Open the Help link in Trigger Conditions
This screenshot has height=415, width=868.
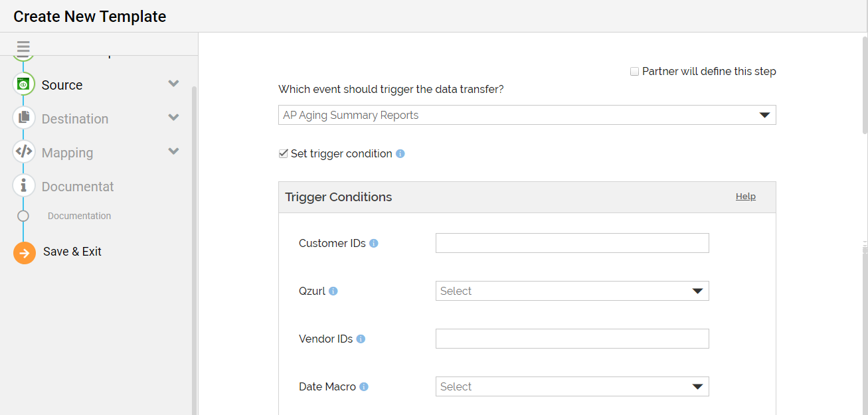(746, 197)
